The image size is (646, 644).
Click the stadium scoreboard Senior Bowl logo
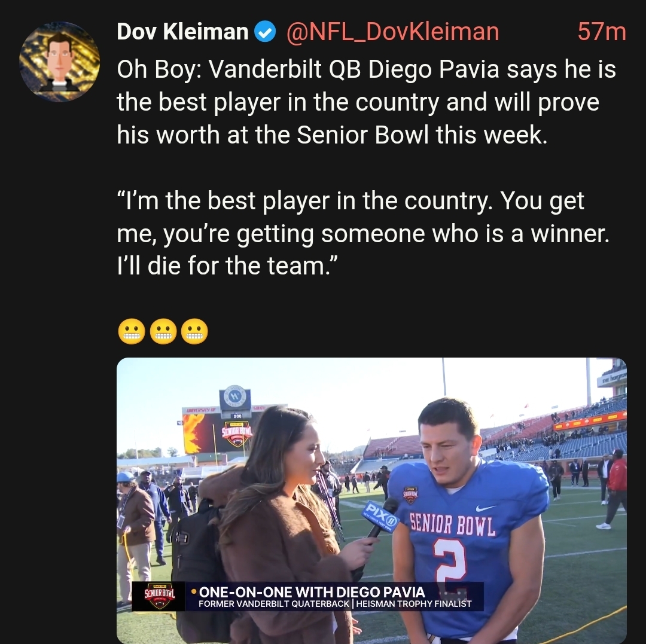coord(237,434)
